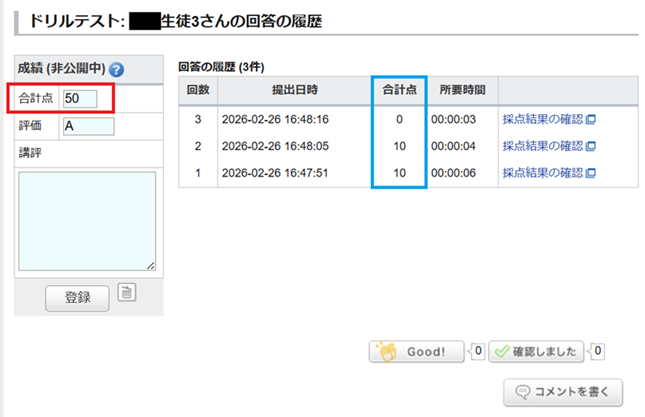The width and height of the screenshot is (645, 417).
Task: Open new-window icon for attempt 2 result
Action: 591,146
